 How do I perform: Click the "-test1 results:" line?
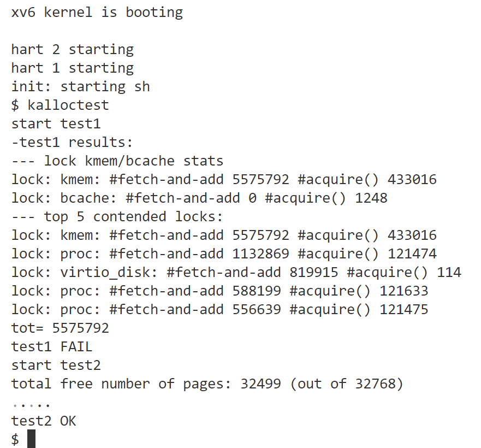click(72, 142)
